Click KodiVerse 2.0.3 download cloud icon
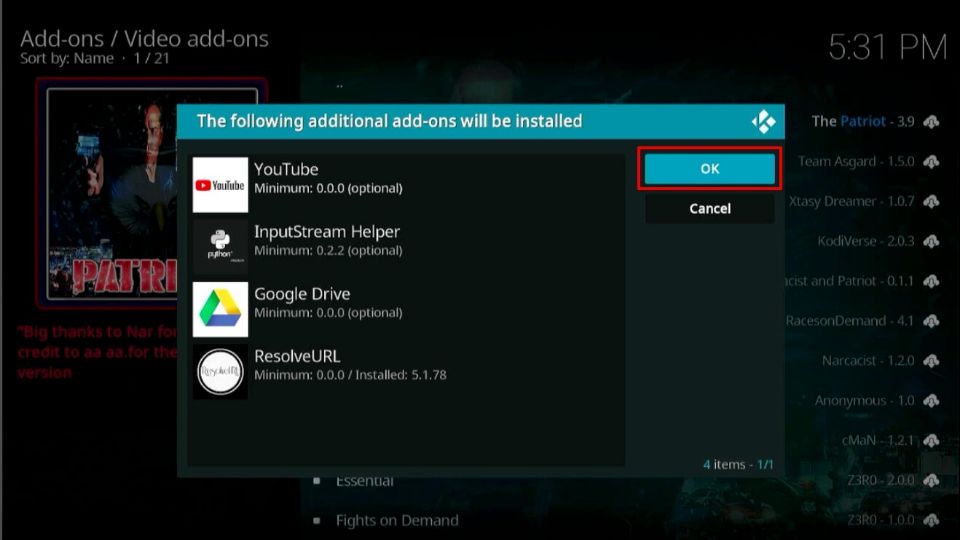 [x=931, y=241]
